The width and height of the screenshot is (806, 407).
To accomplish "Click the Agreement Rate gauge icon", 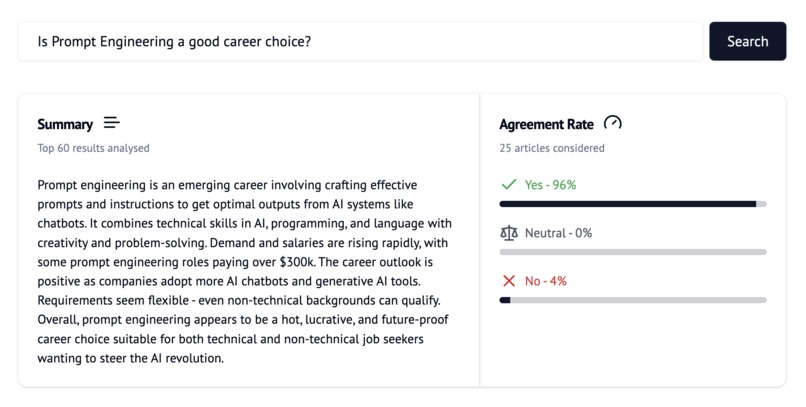I will pos(613,123).
